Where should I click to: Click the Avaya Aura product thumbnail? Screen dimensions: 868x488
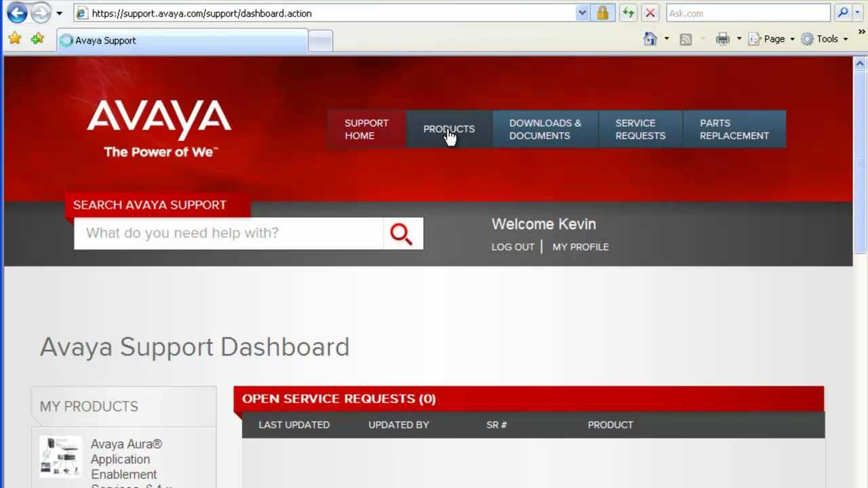coord(60,456)
